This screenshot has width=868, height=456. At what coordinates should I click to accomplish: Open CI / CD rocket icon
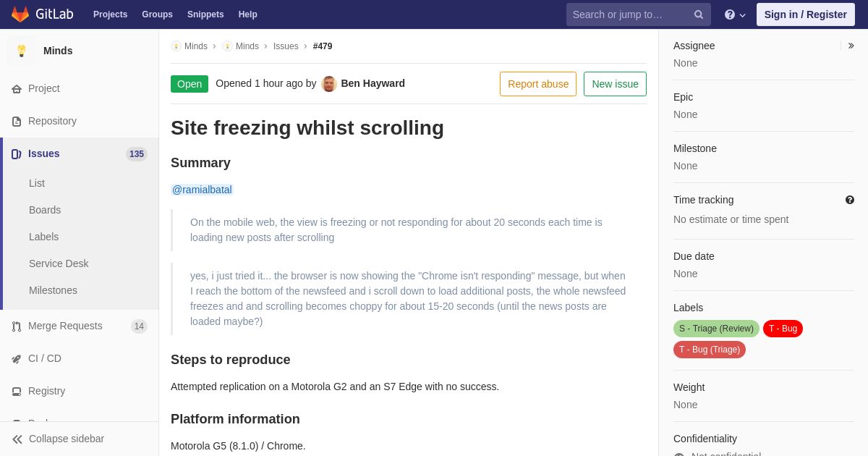17,359
